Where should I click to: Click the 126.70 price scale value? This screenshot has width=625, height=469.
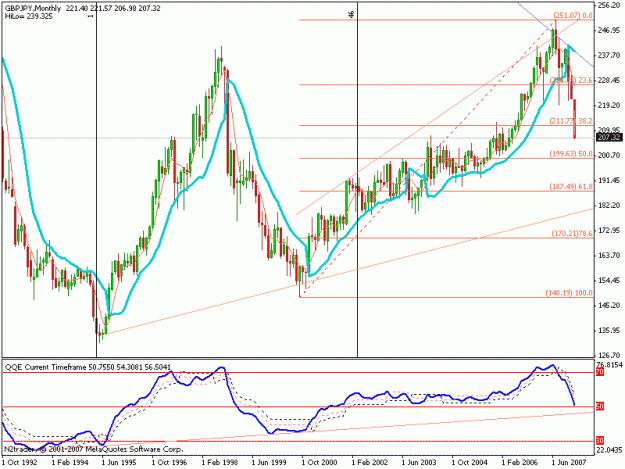[609, 355]
